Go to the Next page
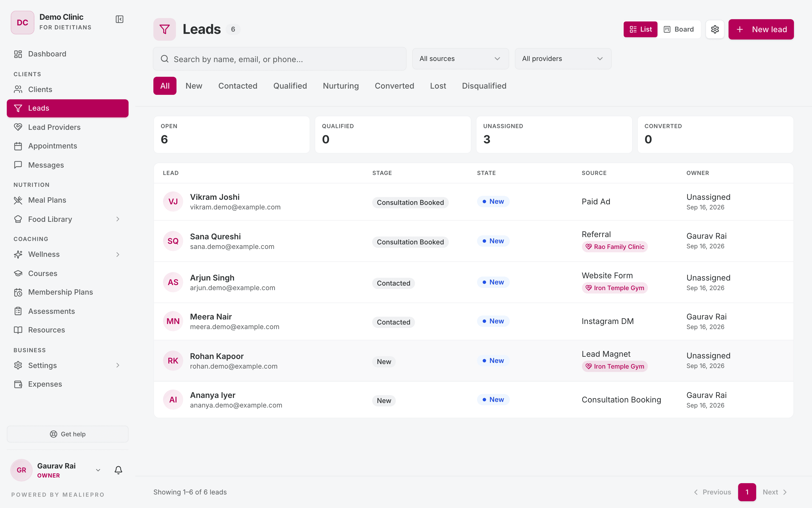 (x=775, y=492)
